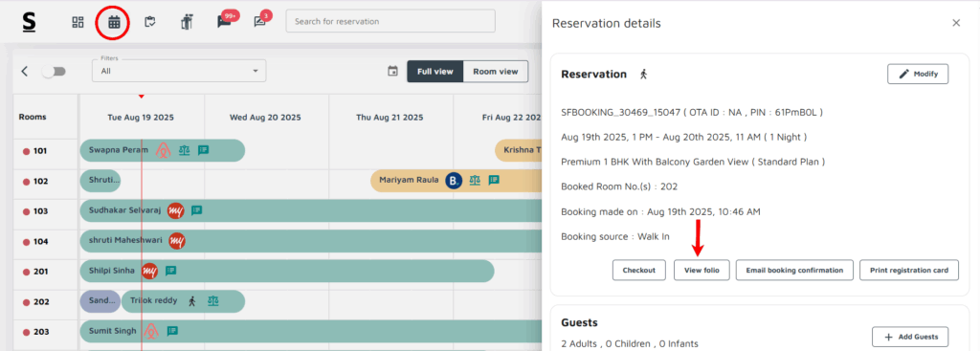This screenshot has width=980, height=351.
Task: Click the Checkout button
Action: pos(639,271)
